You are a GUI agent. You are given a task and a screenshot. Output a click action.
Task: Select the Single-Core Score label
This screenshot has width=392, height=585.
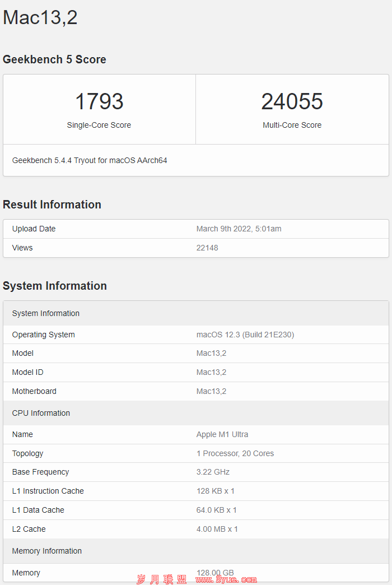pyautogui.click(x=99, y=125)
